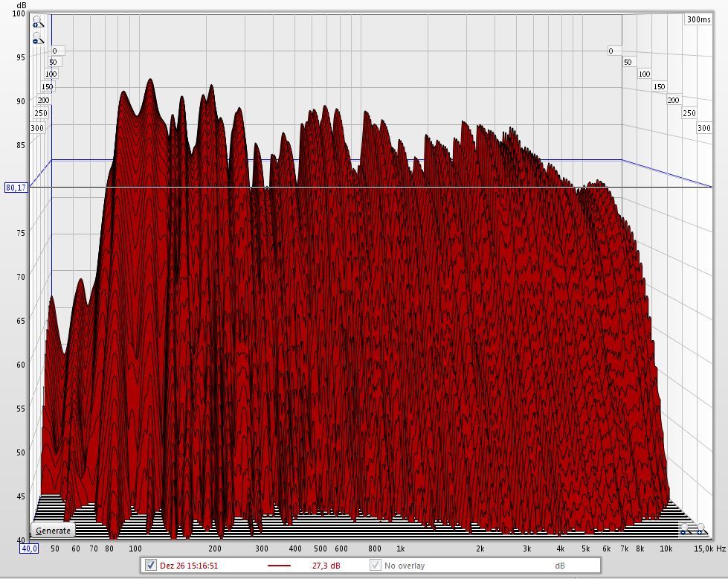Toggle the No overlay checkbox
The width and height of the screenshot is (728, 579).
(x=375, y=565)
